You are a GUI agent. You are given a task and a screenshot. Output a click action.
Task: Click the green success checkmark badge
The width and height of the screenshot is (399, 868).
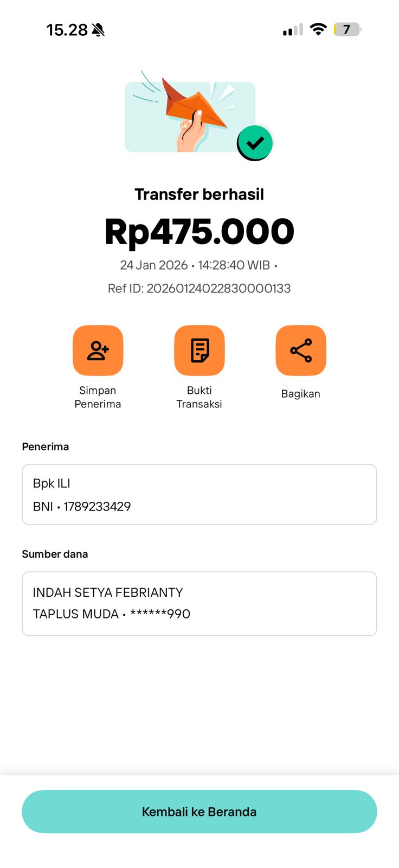[x=255, y=143]
